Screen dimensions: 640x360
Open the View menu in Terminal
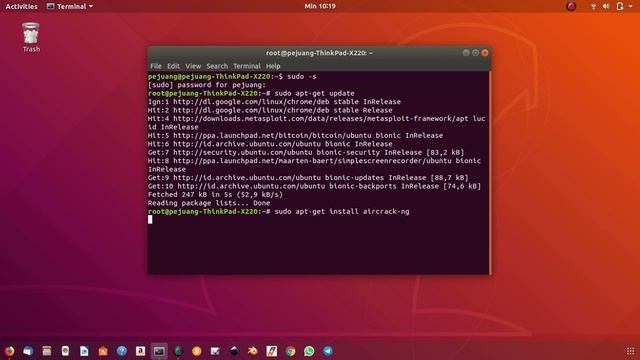tap(193, 66)
